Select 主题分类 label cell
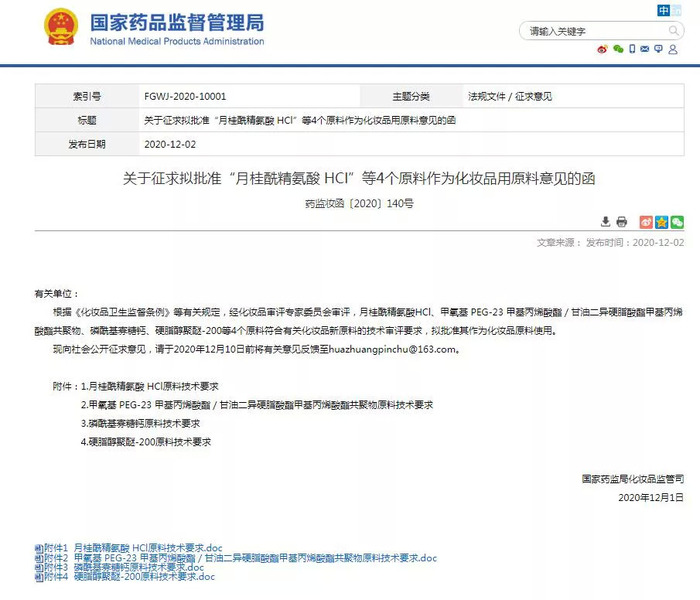 (x=411, y=96)
